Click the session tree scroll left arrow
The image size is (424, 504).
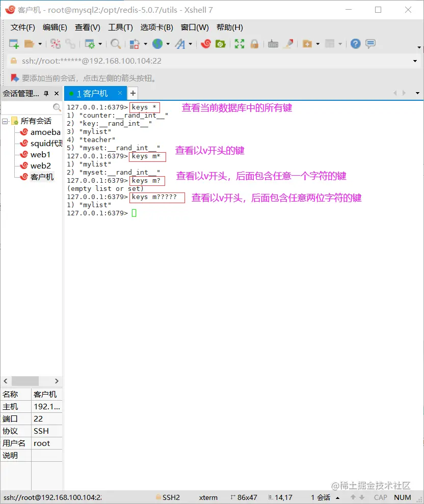6,381
